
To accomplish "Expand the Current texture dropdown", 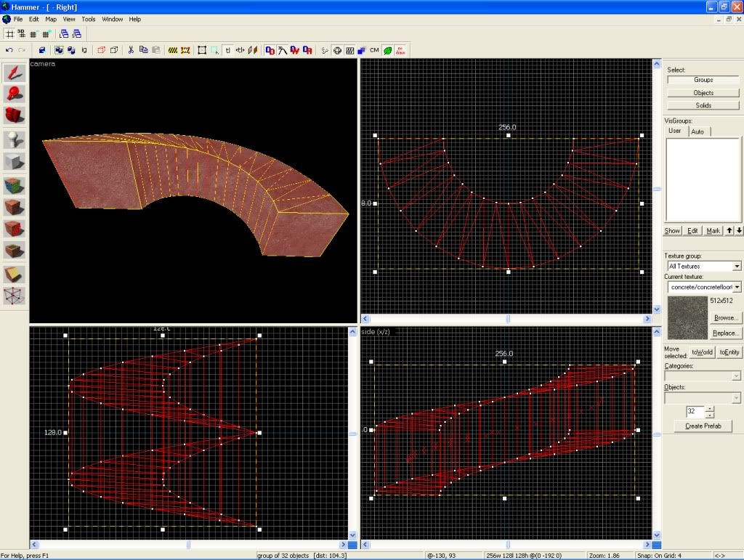I will click(x=737, y=288).
